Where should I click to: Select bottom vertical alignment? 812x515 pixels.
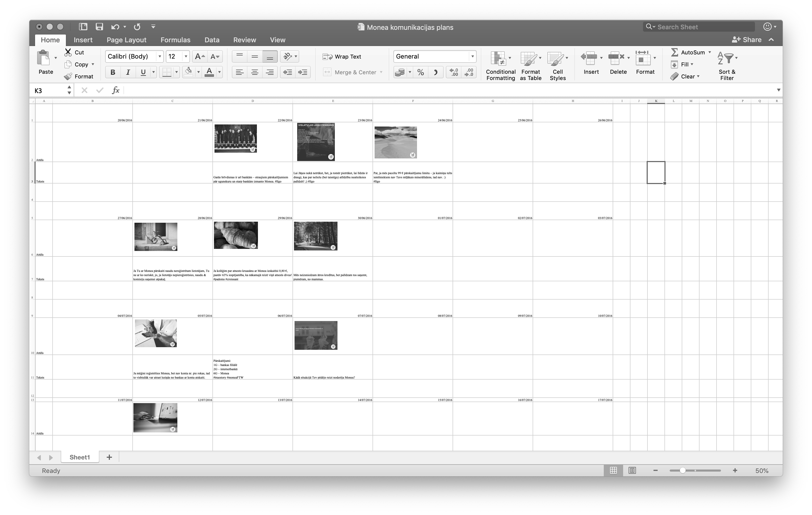(x=270, y=56)
